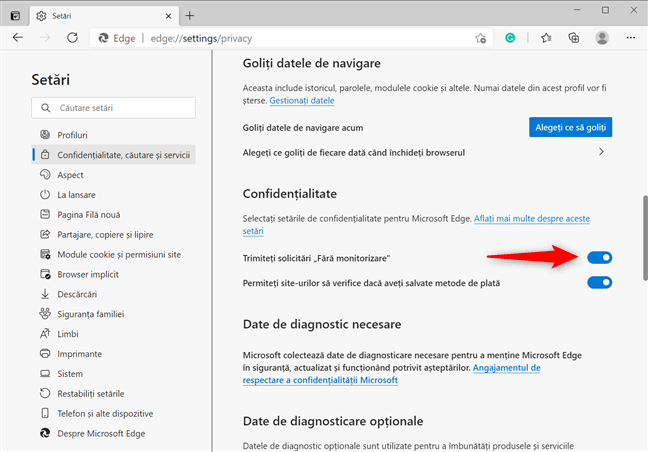Click the Confidențialitate section heading
The image size is (648, 452).
(x=290, y=193)
